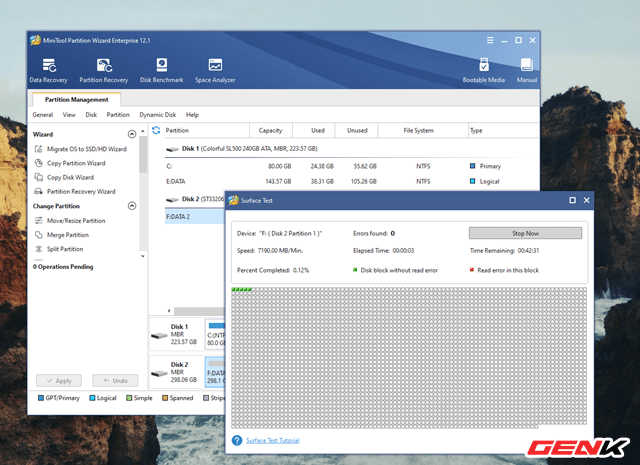Sort by Capacity column header
The image size is (640, 465).
[271, 130]
